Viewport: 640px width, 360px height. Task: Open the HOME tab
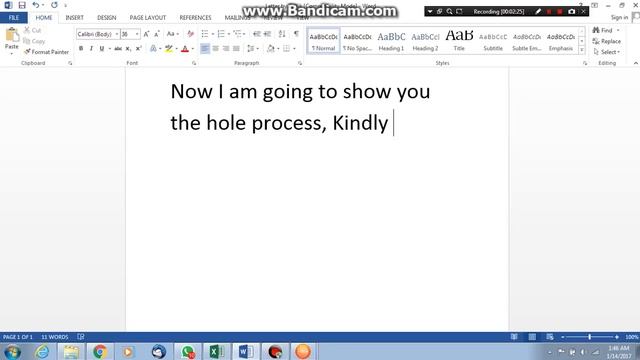[44, 18]
